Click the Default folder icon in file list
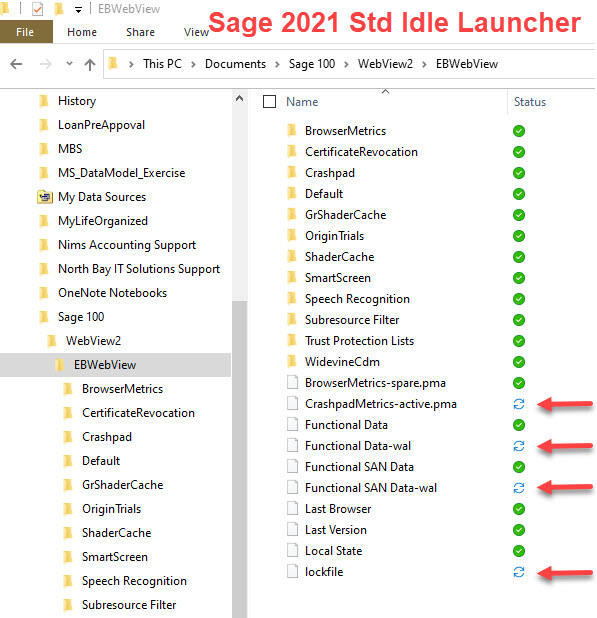 [x=292, y=193]
